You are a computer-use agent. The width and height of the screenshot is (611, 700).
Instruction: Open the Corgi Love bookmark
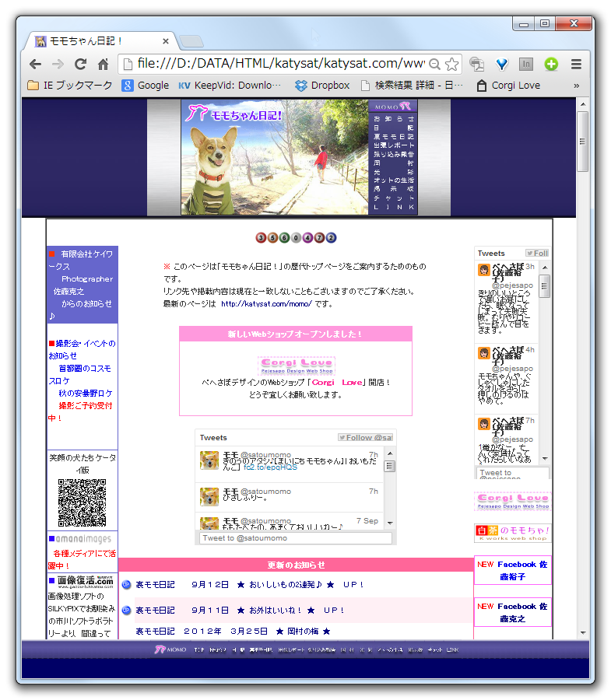tap(508, 86)
